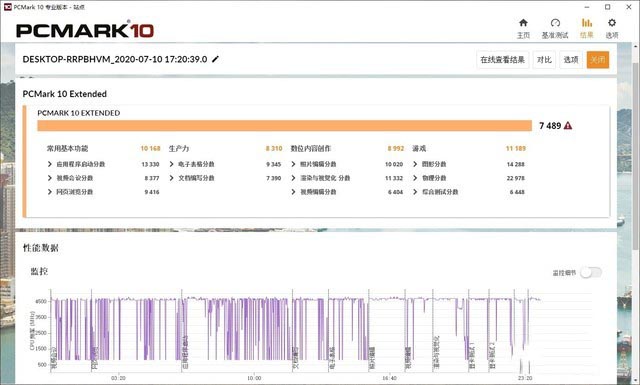Toggle the 监控细节 switch
The width and height of the screenshot is (640, 385).
tap(591, 272)
